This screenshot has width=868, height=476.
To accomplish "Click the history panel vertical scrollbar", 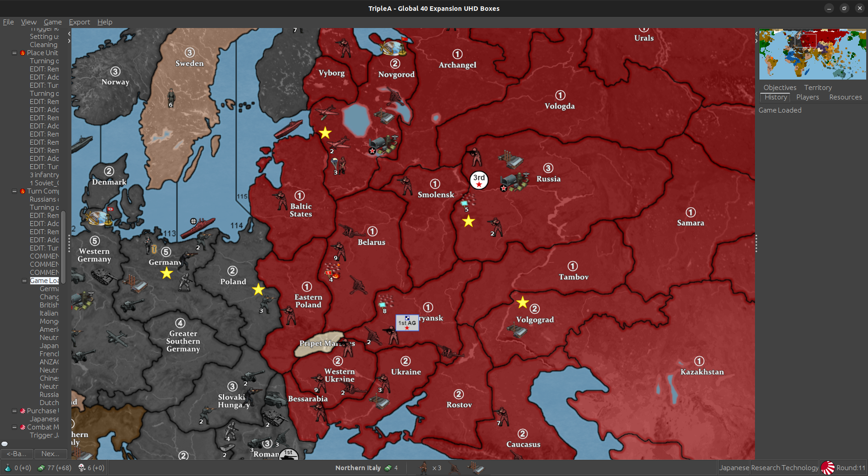I will [x=63, y=247].
